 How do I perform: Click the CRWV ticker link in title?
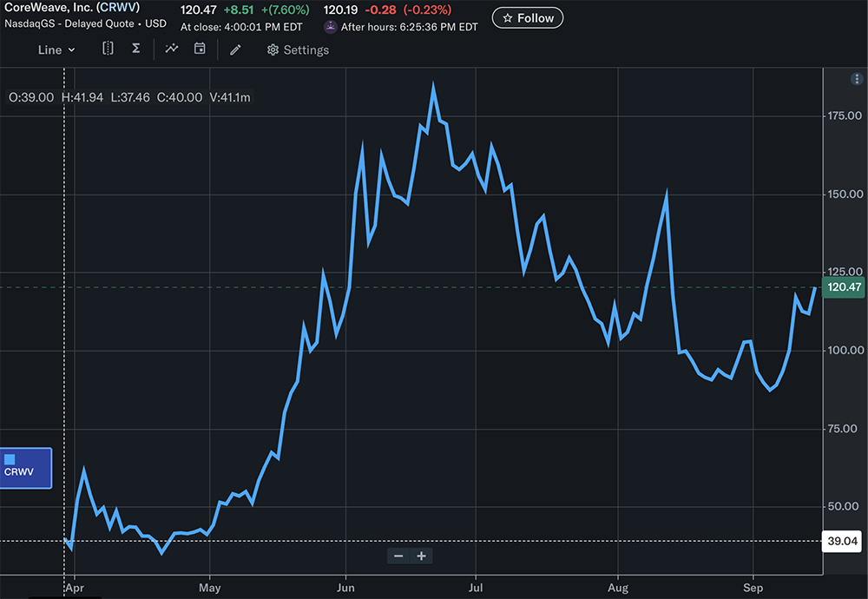[x=119, y=7]
